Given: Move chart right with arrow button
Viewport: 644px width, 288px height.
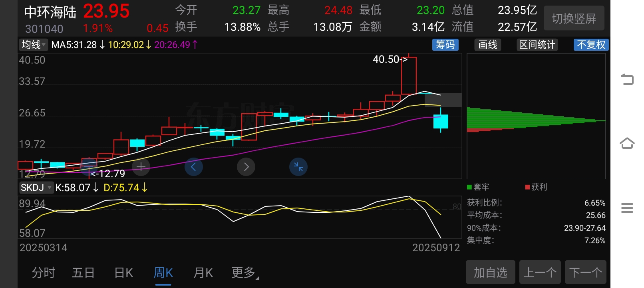Looking at the screenshot, I should pos(246,167).
